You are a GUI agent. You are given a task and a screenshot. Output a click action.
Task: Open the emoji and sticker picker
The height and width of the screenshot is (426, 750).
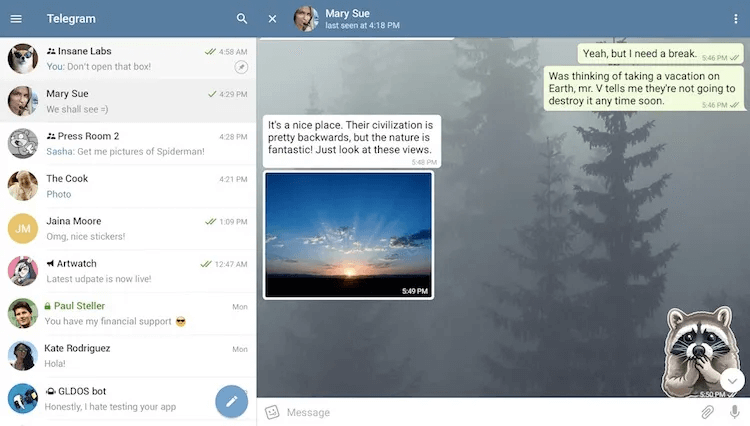tap(272, 412)
